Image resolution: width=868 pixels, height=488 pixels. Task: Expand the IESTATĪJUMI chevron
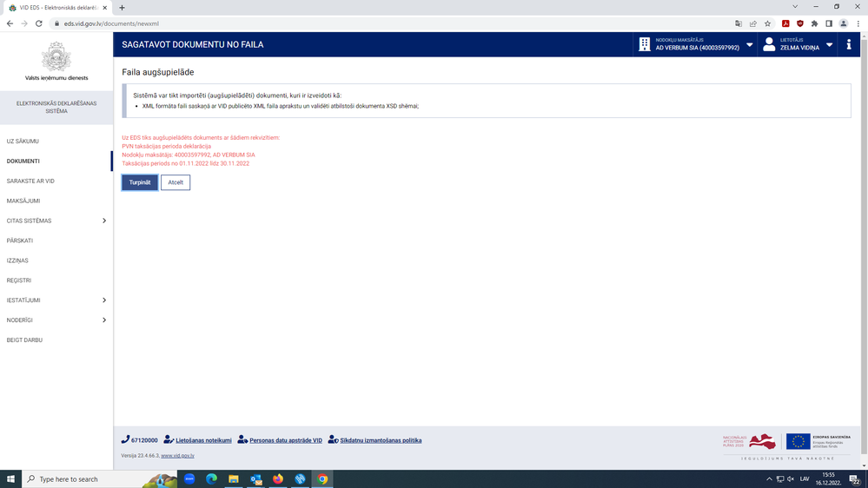point(104,300)
